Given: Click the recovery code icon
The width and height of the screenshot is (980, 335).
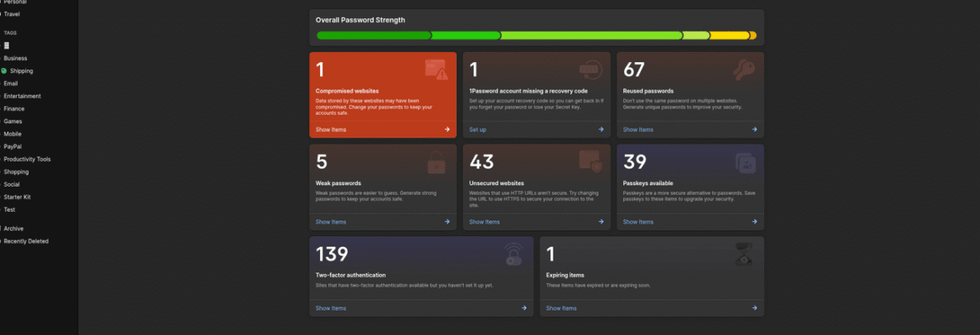Looking at the screenshot, I should point(590,70).
